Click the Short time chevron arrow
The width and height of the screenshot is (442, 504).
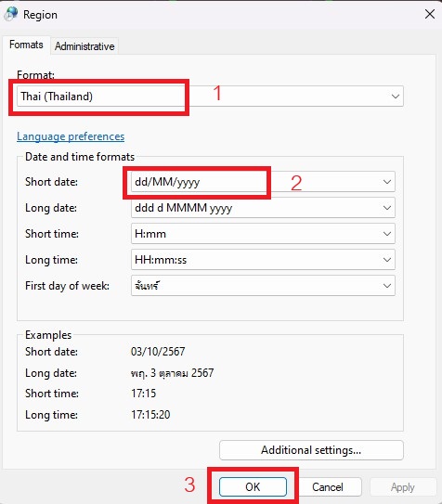[x=387, y=234]
